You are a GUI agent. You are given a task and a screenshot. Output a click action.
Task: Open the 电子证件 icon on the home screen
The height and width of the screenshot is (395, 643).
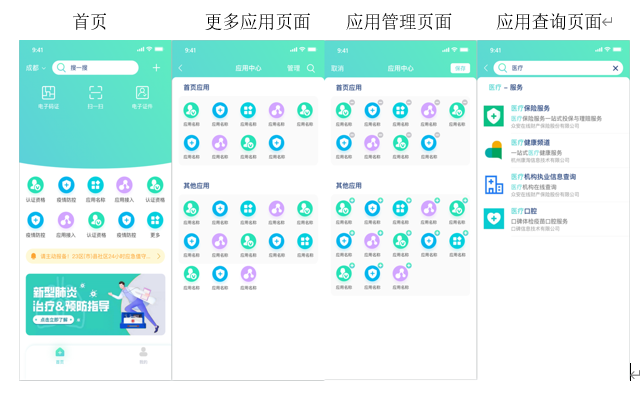pyautogui.click(x=142, y=93)
